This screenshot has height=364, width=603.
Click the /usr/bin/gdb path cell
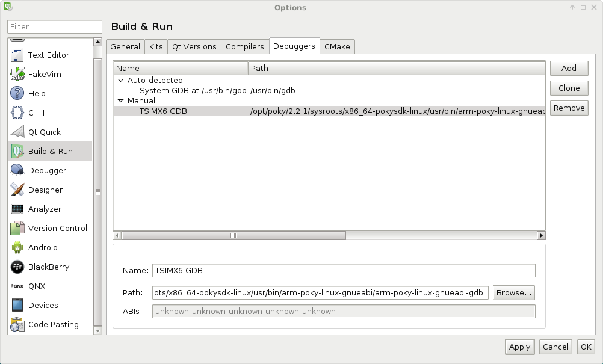(x=273, y=91)
